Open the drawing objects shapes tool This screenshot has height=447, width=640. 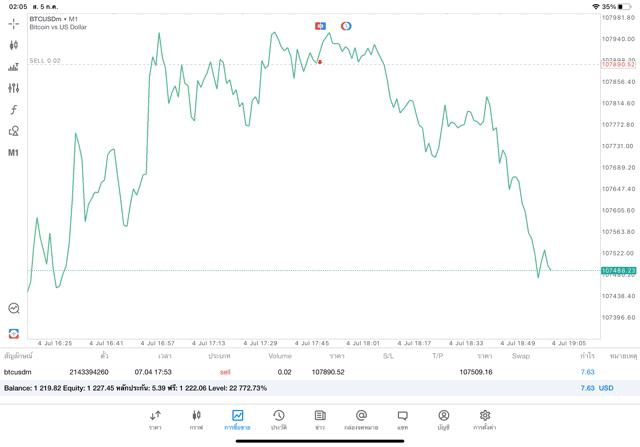tap(14, 131)
